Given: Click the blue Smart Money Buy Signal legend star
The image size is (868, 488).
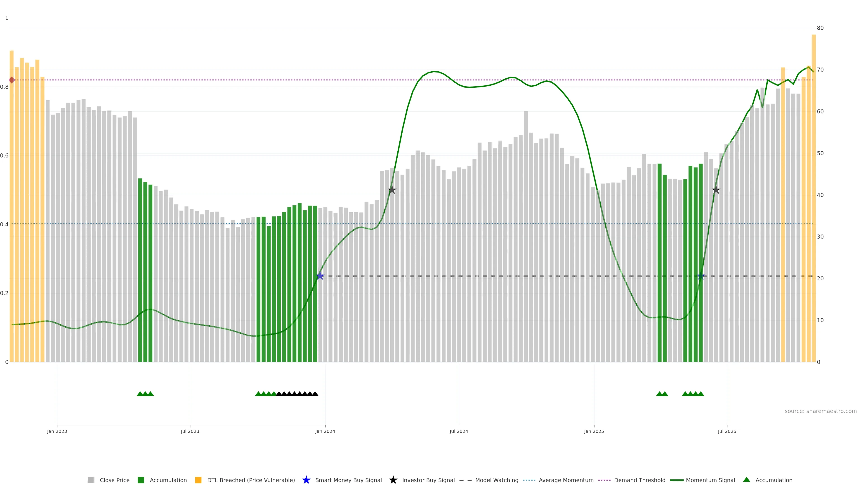Looking at the screenshot, I should point(306,480).
